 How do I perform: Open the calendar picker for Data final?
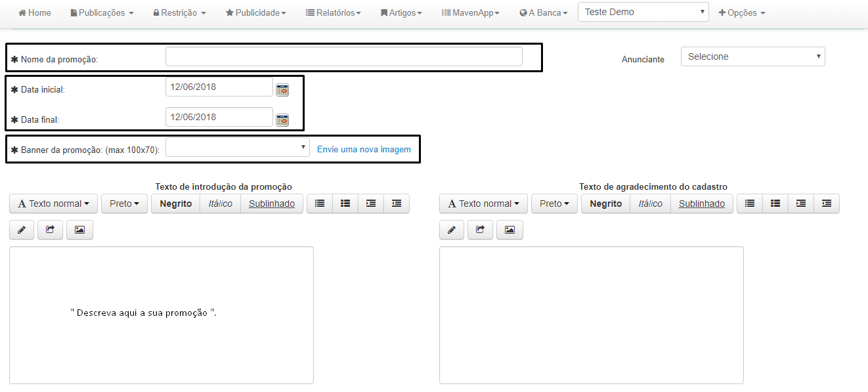pyautogui.click(x=282, y=120)
